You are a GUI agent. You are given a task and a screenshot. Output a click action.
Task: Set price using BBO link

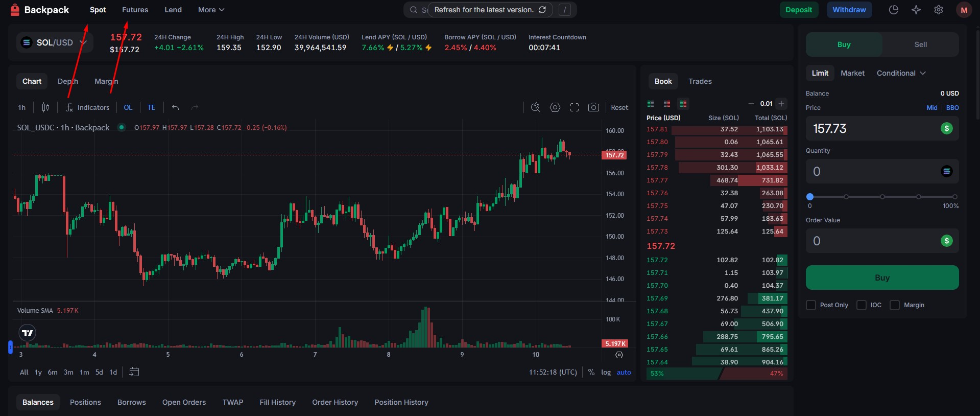coord(952,108)
